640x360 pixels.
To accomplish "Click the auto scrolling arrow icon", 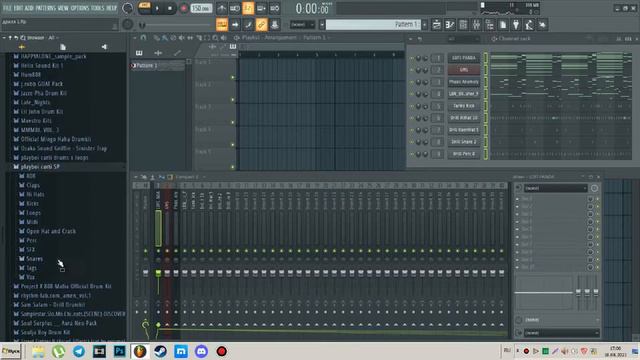I will pos(235,25).
